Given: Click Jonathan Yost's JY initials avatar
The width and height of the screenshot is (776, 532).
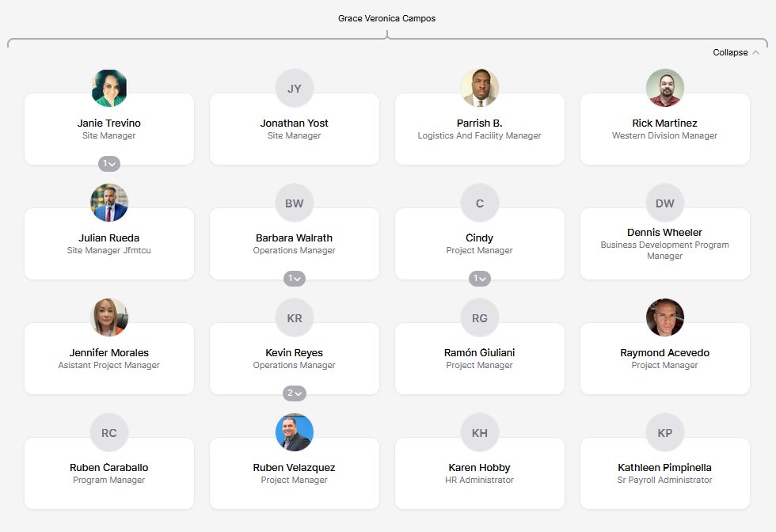Looking at the screenshot, I should coord(295,88).
